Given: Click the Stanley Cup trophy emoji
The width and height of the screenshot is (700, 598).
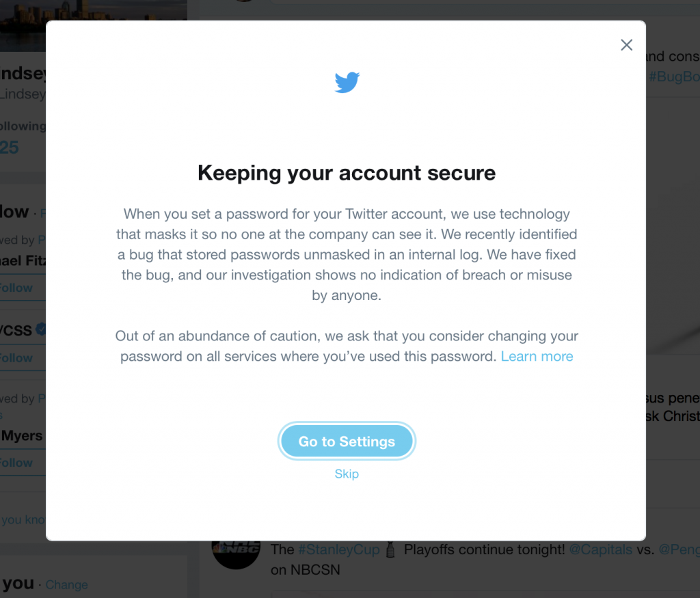Looking at the screenshot, I should point(392,549).
